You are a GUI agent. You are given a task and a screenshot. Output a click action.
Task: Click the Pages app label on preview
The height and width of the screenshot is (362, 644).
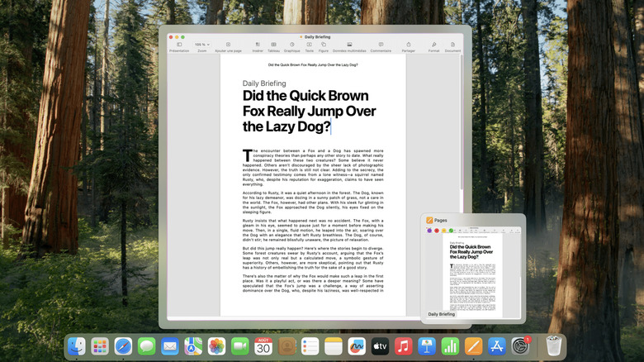click(x=440, y=221)
